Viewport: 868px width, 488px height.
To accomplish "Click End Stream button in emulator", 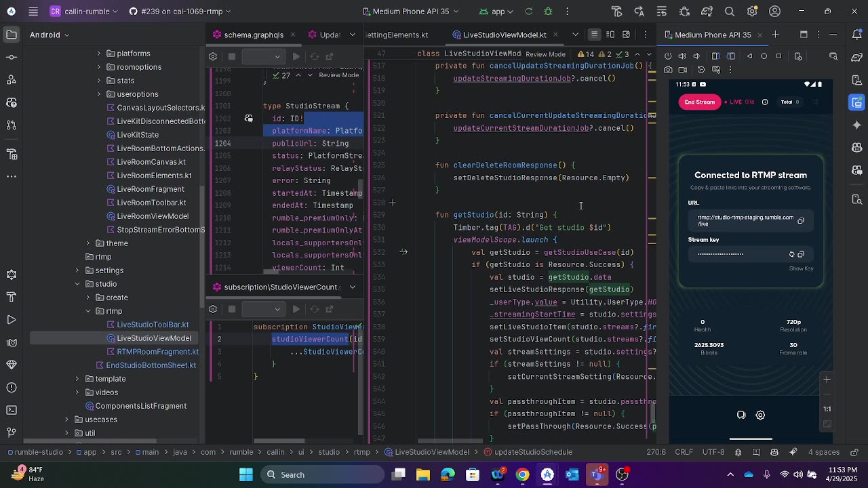I will coord(699,102).
